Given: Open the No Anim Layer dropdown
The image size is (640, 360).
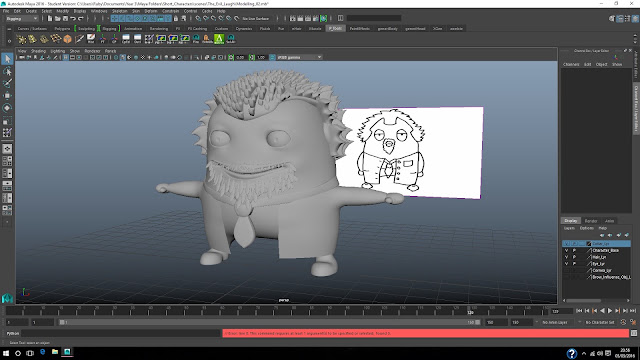Looking at the screenshot, I should [x=556, y=322].
